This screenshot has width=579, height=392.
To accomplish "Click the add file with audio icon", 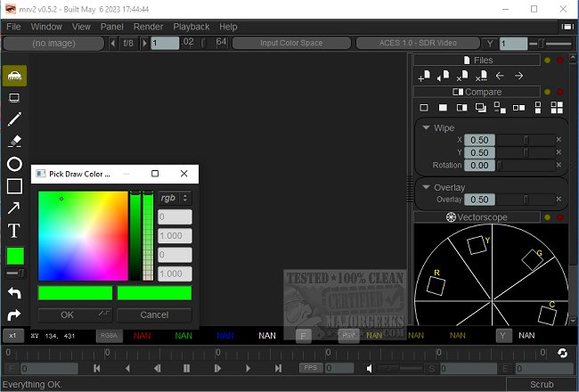I will tap(443, 76).
